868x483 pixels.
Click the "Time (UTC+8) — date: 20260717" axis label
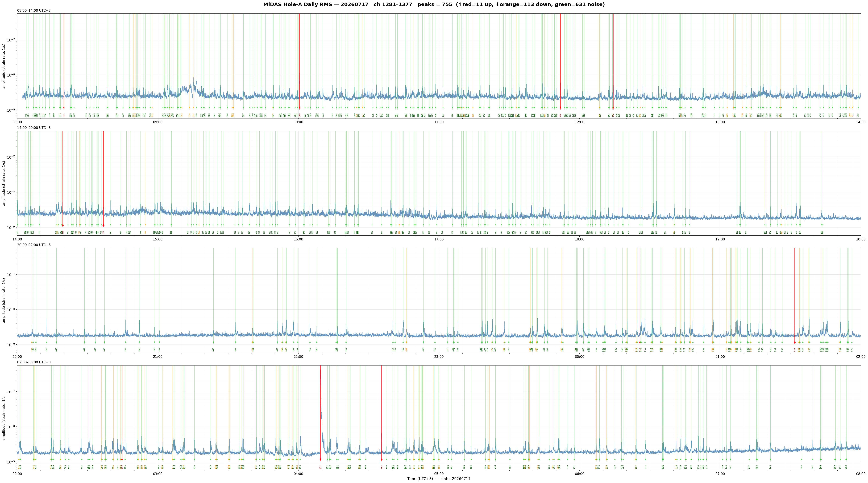coord(439,479)
